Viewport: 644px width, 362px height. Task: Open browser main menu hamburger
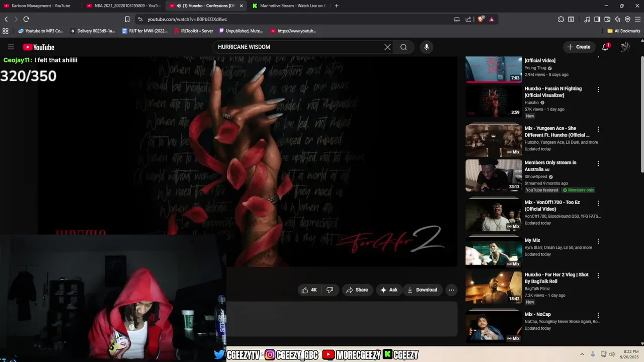[637, 19]
